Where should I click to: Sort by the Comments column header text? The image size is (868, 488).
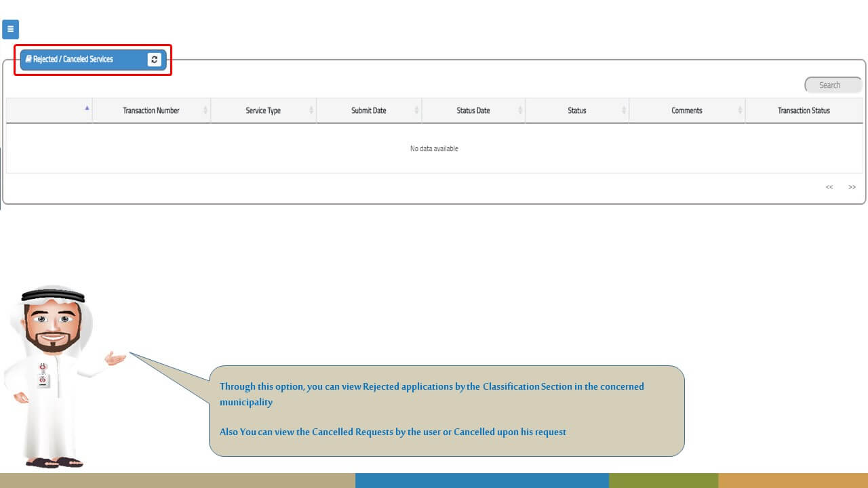[686, 110]
